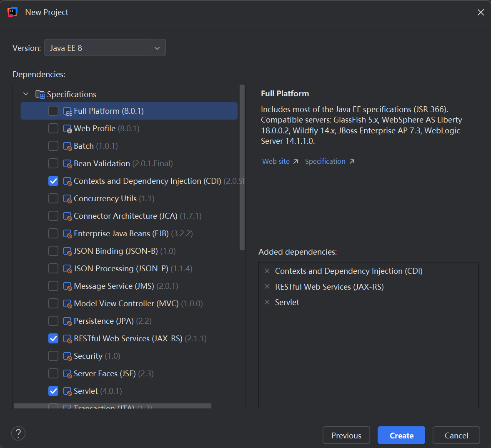The width and height of the screenshot is (491, 448).
Task: Click the Enterprise Java Beans icon
Action: pos(68,234)
